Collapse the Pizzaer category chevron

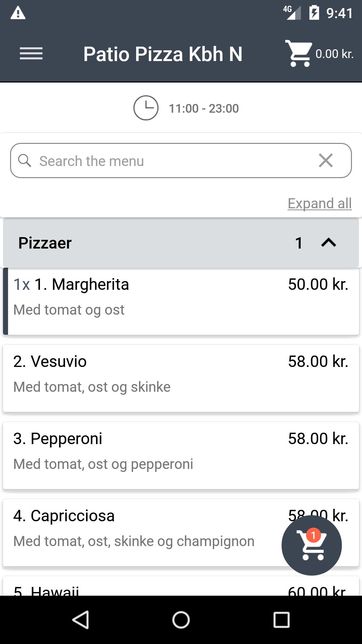(328, 243)
